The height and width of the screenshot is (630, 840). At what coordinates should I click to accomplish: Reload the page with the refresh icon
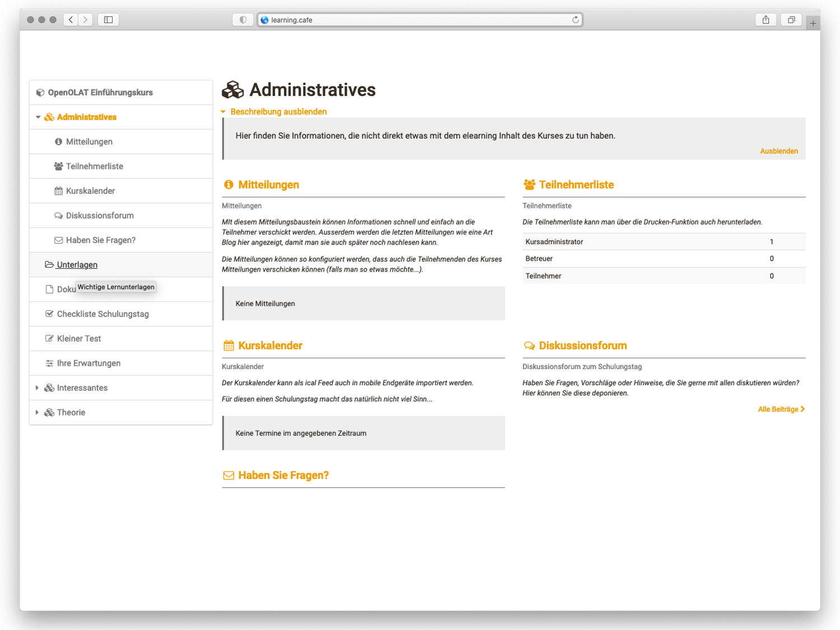(575, 20)
